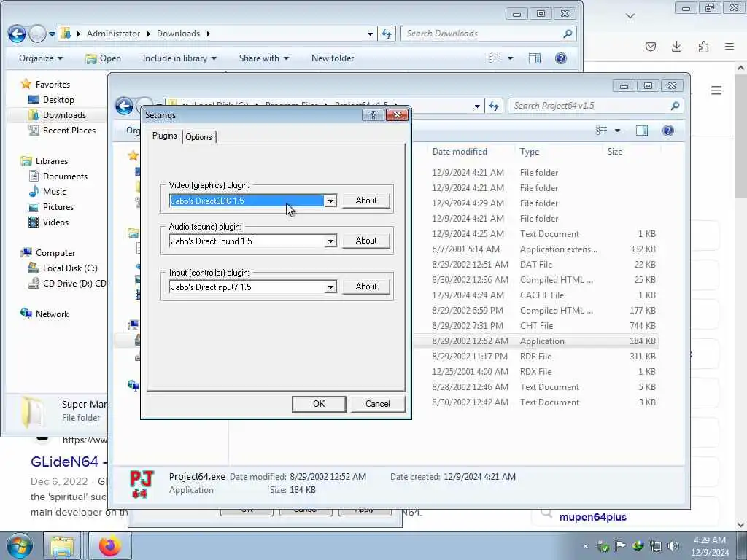
Task: Open view options dropdown arrow in Downloads window
Action: (510, 58)
